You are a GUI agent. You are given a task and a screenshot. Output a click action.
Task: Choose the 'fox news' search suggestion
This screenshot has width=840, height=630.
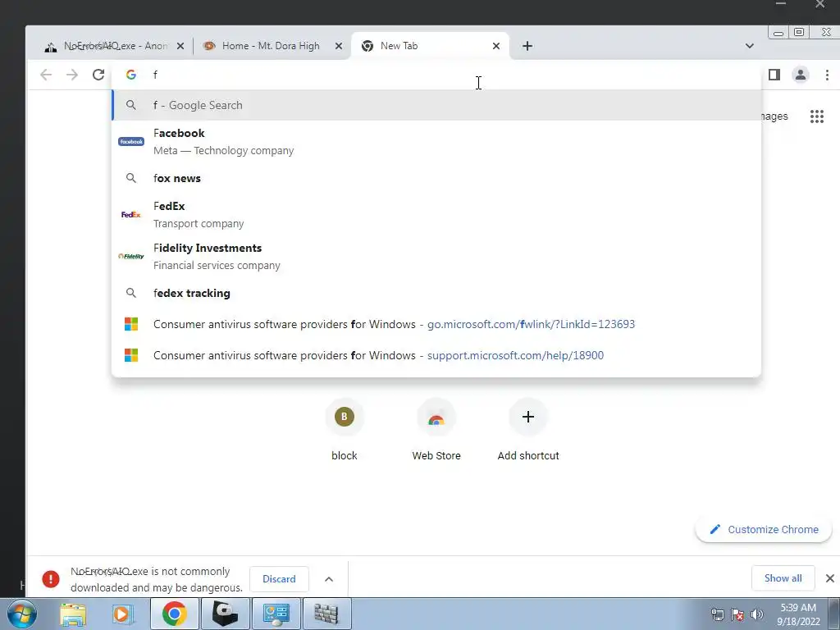pos(436,178)
